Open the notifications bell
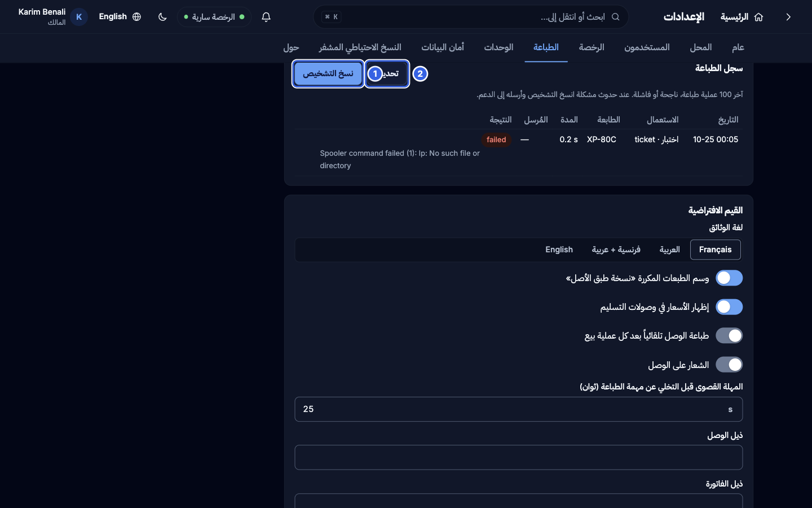812x508 pixels. pos(266,17)
